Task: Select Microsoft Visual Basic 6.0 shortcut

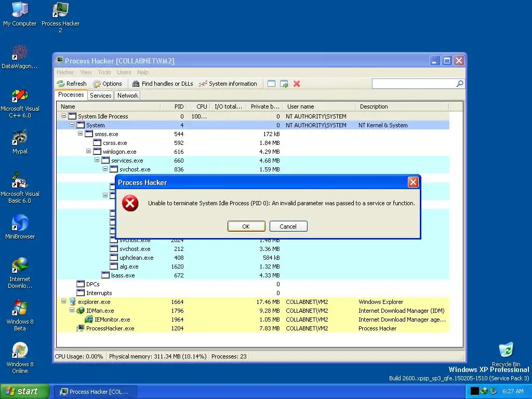Action: point(20,188)
